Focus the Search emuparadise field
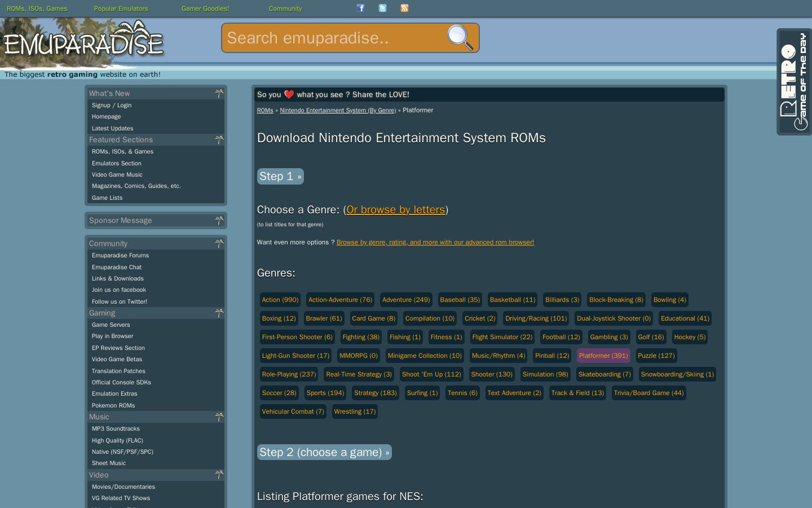The image size is (812, 508). (334, 38)
